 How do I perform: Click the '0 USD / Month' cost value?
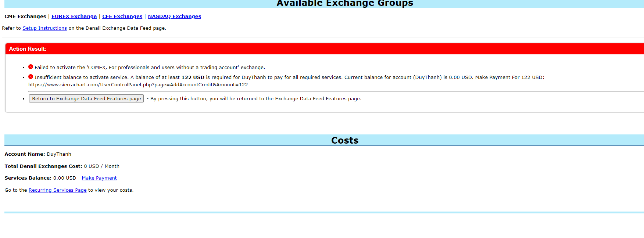(102, 166)
